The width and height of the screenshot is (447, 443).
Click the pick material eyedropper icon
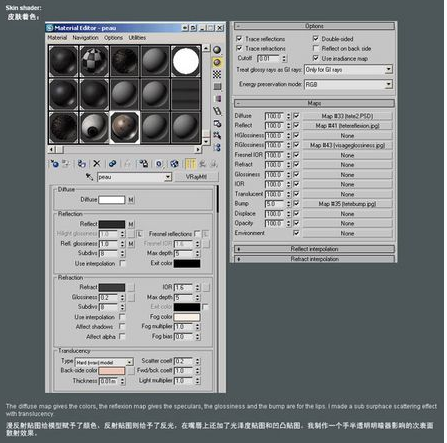pyautogui.click(x=89, y=177)
